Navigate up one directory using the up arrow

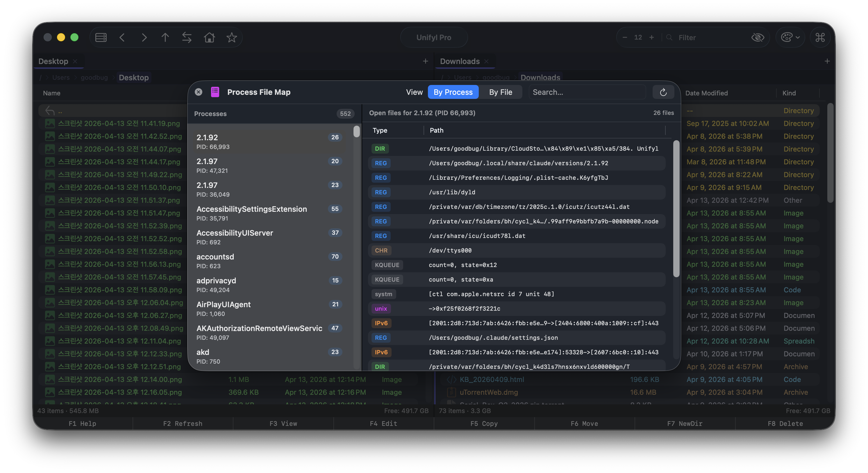click(x=165, y=38)
